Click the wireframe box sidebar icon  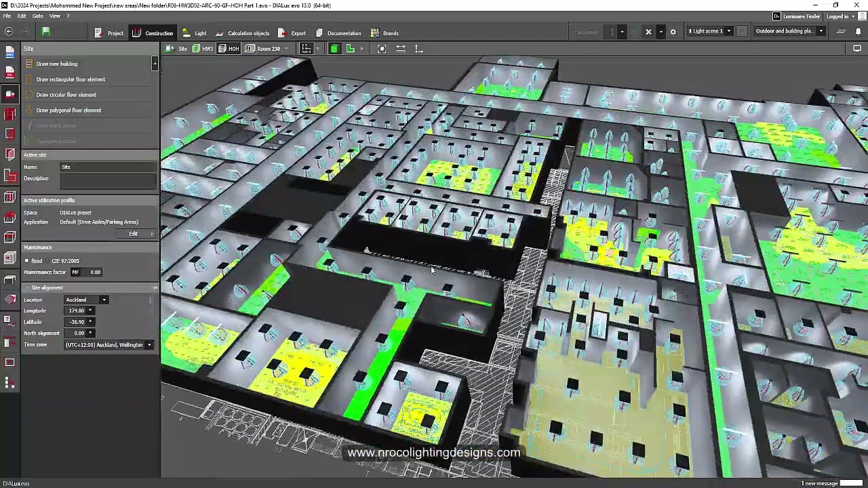pyautogui.click(x=9, y=197)
